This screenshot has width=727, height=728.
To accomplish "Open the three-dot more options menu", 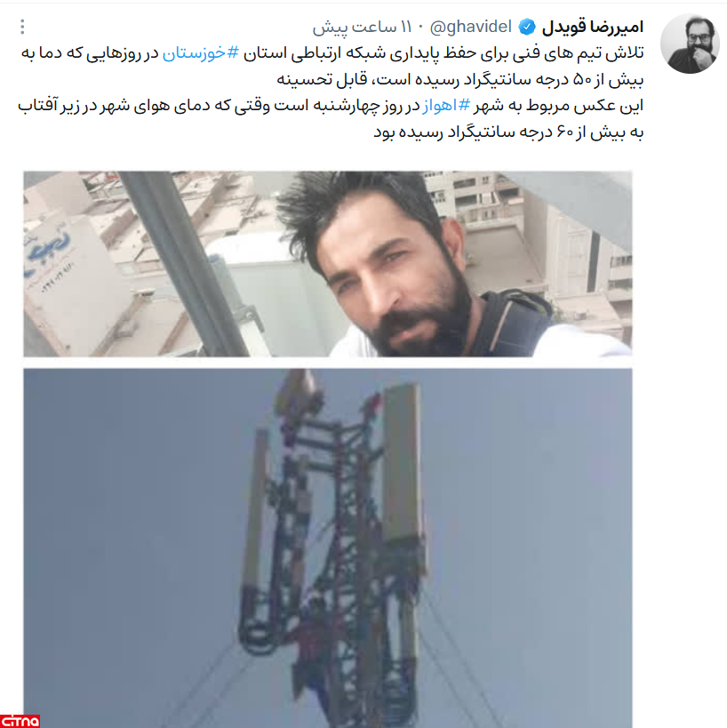I will tap(22, 27).
